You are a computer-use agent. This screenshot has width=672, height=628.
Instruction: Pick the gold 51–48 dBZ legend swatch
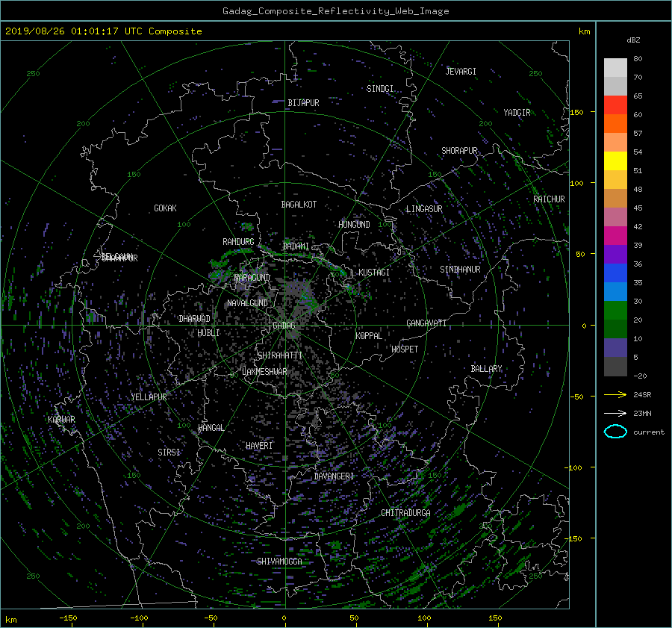coord(615,180)
